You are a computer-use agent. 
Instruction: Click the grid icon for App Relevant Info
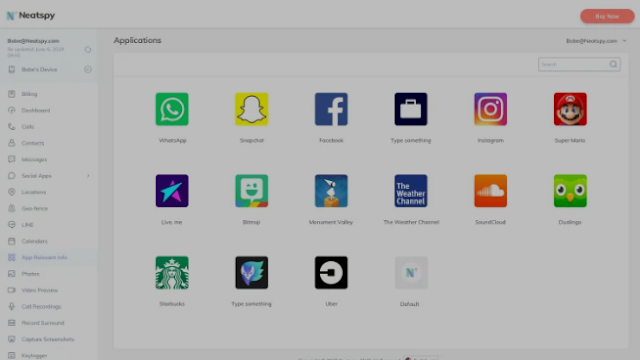pyautogui.click(x=11, y=257)
